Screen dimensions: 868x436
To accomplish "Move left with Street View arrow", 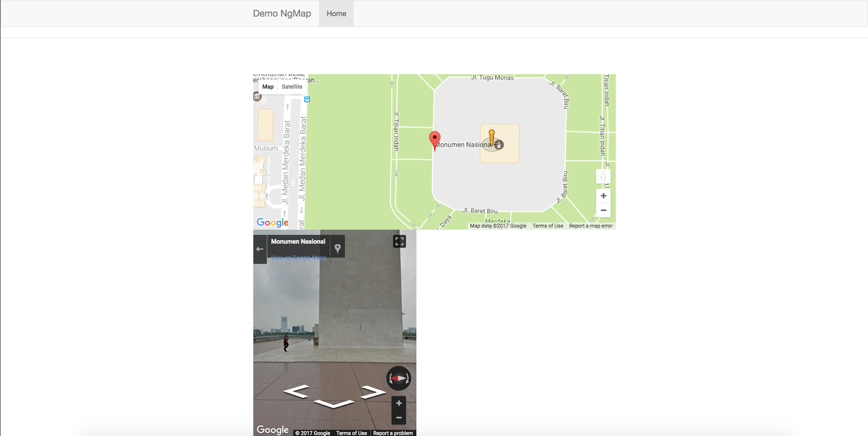I will (296, 391).
